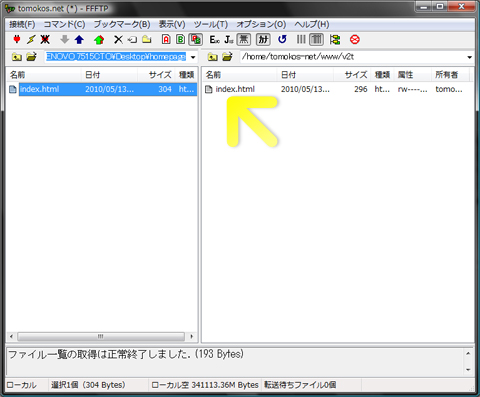Click the blue Upload arrow icon
This screenshot has height=397, width=480.
[x=79, y=40]
